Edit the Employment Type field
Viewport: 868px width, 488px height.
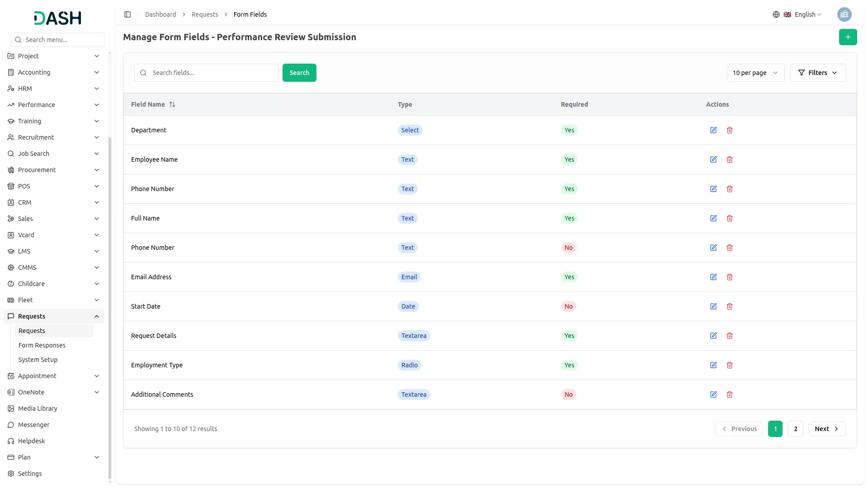713,365
